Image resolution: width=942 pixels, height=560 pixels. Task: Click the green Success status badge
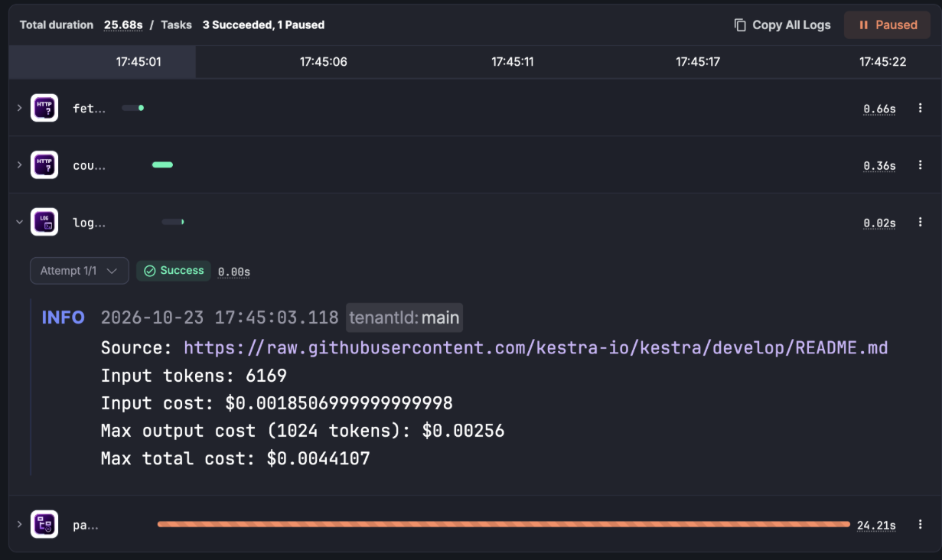[x=174, y=271]
